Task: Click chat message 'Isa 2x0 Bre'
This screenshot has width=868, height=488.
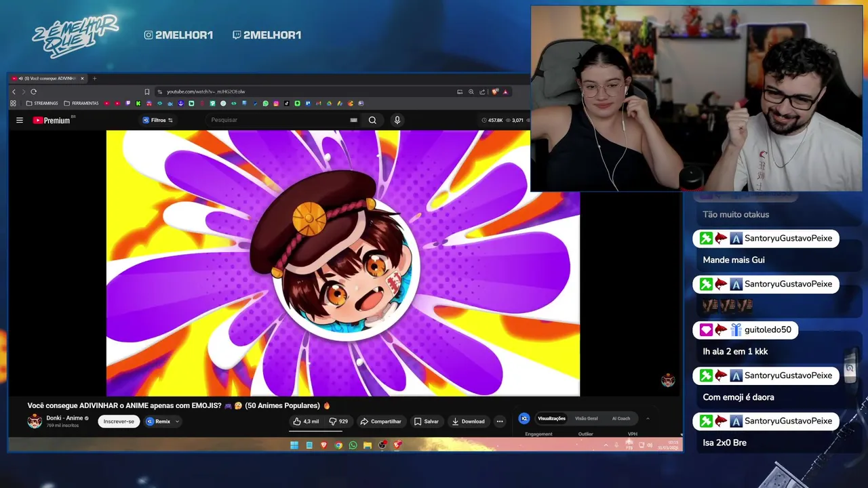Action: click(724, 443)
